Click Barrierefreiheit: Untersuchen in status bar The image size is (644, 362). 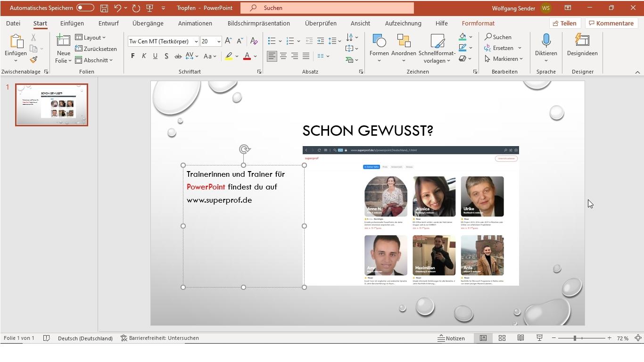coord(160,338)
